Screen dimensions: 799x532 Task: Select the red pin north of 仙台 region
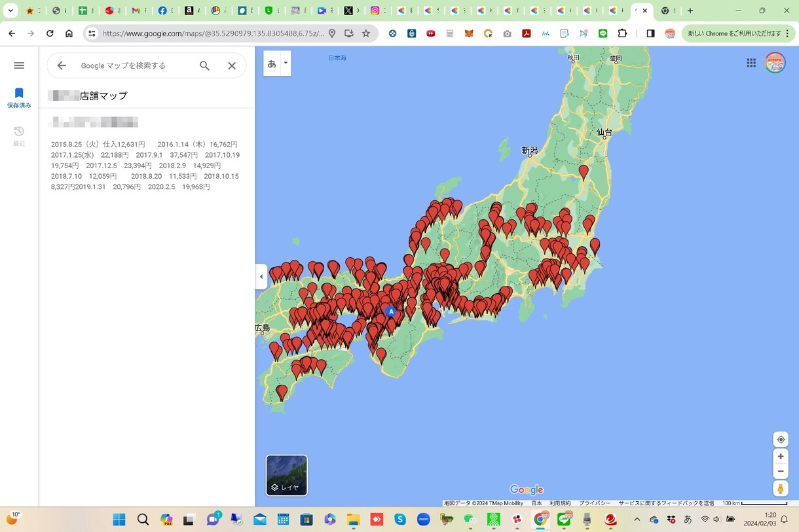click(x=584, y=173)
